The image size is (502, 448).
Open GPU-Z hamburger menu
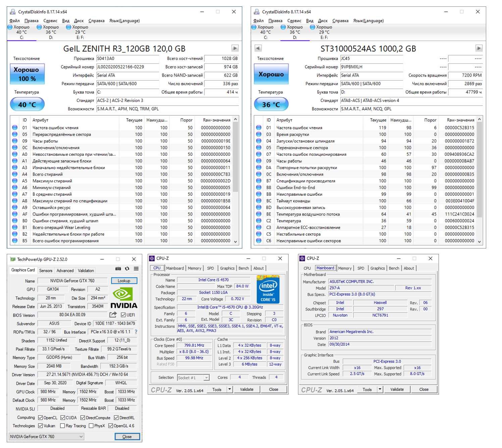point(136,269)
